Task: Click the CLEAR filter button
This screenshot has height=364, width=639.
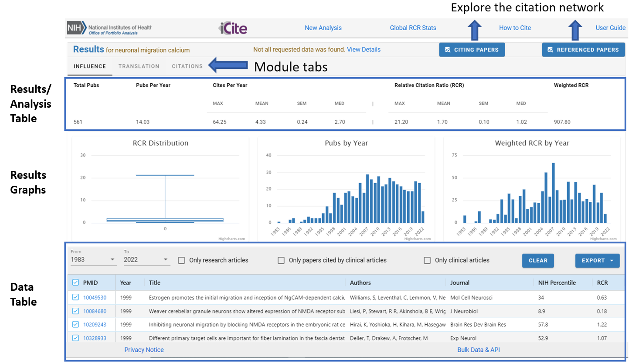Action: 538,260
